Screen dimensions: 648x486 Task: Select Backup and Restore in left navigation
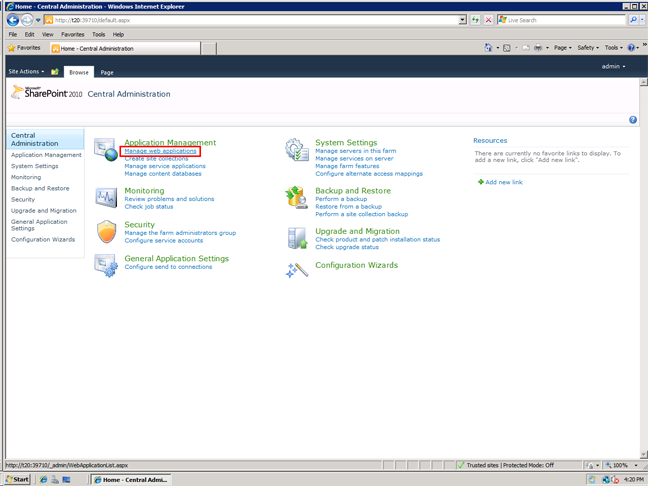click(40, 188)
